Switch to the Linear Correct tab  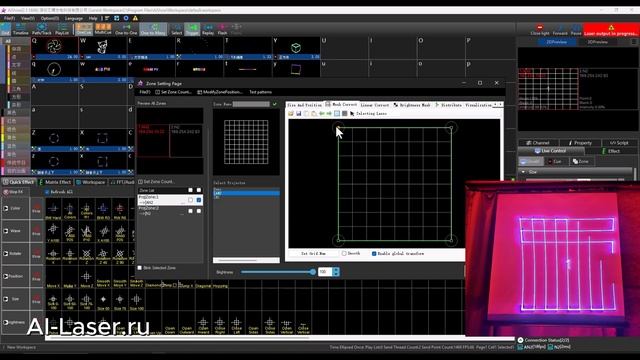click(x=375, y=105)
